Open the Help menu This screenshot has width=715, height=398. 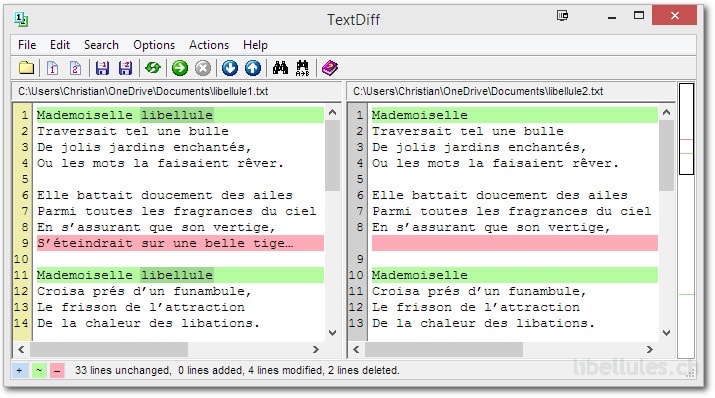pyautogui.click(x=255, y=45)
